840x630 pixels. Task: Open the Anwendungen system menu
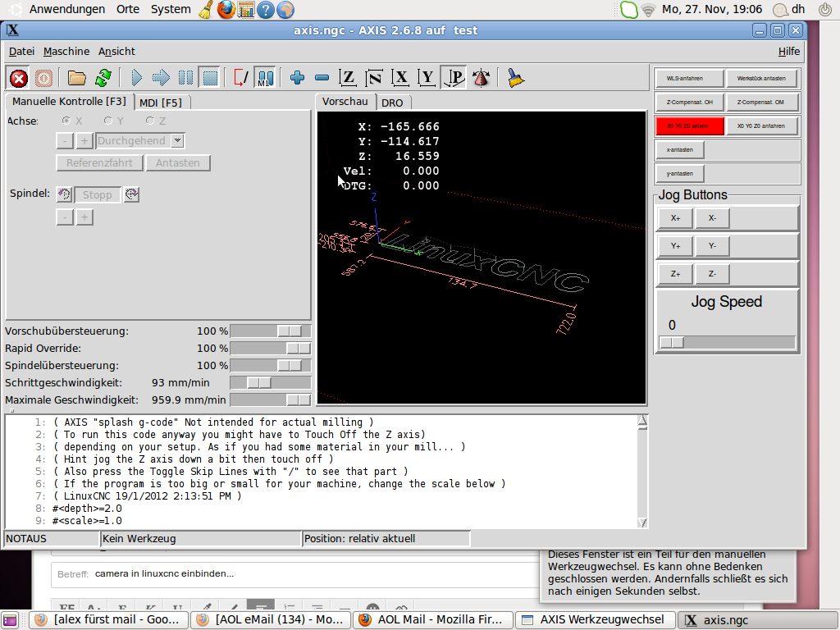pyautogui.click(x=67, y=9)
